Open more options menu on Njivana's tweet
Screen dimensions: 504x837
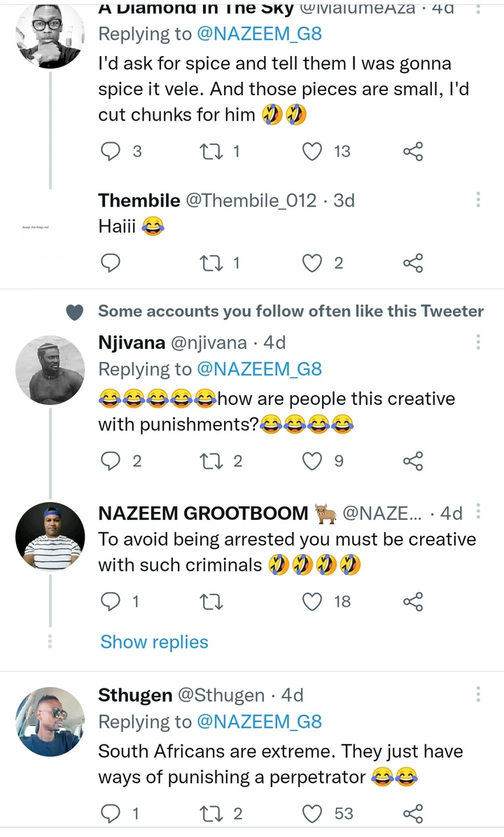tap(478, 343)
